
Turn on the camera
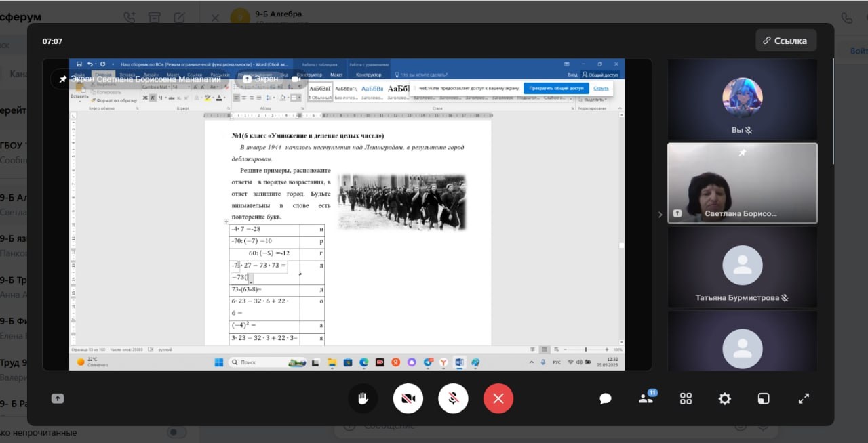pyautogui.click(x=408, y=398)
